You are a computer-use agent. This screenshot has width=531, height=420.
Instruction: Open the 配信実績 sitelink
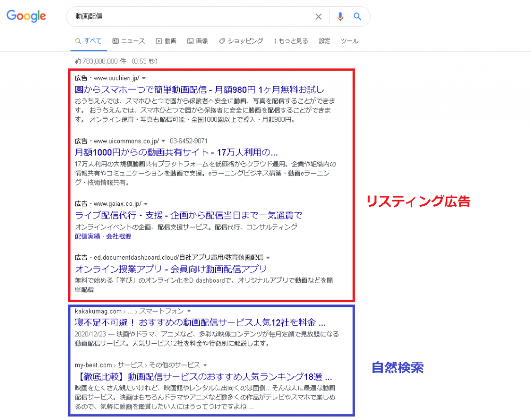click(x=87, y=236)
